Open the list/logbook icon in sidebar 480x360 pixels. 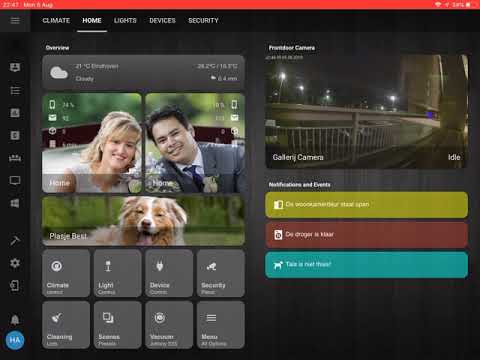(x=15, y=91)
